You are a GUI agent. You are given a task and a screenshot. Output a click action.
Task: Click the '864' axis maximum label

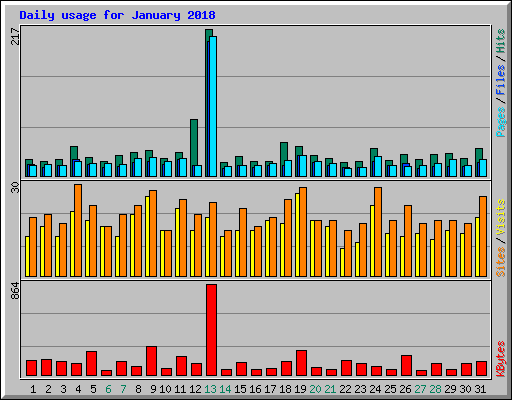15,290
